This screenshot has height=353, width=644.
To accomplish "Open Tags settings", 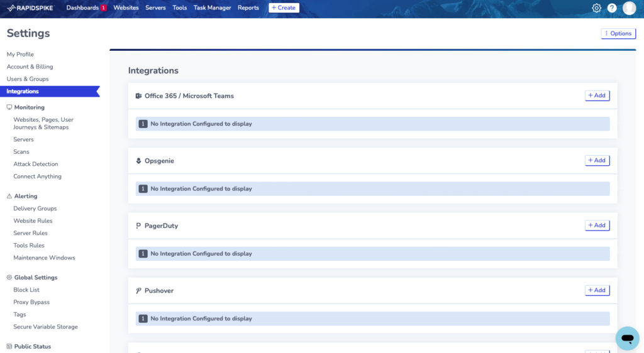I will [19, 314].
